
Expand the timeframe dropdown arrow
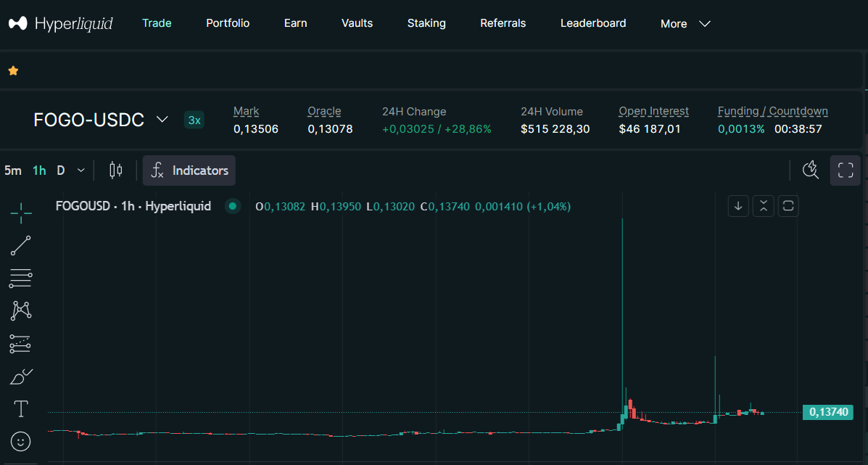click(80, 170)
